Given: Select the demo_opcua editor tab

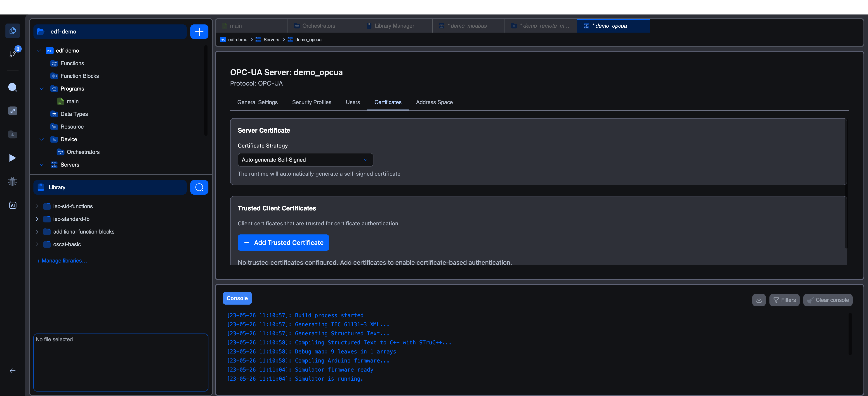Looking at the screenshot, I should 613,26.
